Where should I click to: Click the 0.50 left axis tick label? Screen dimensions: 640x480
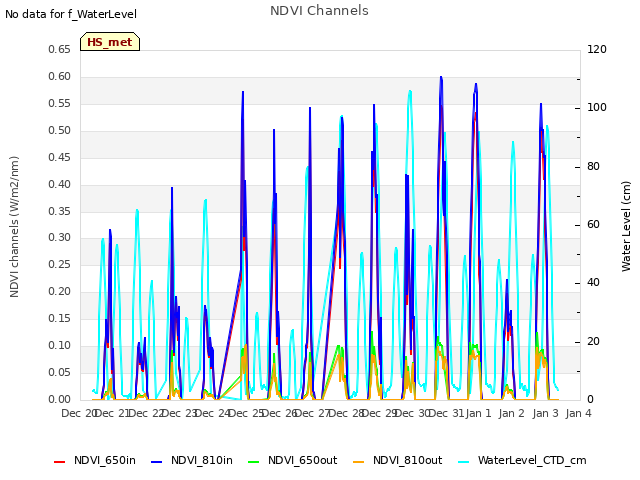tap(60, 130)
